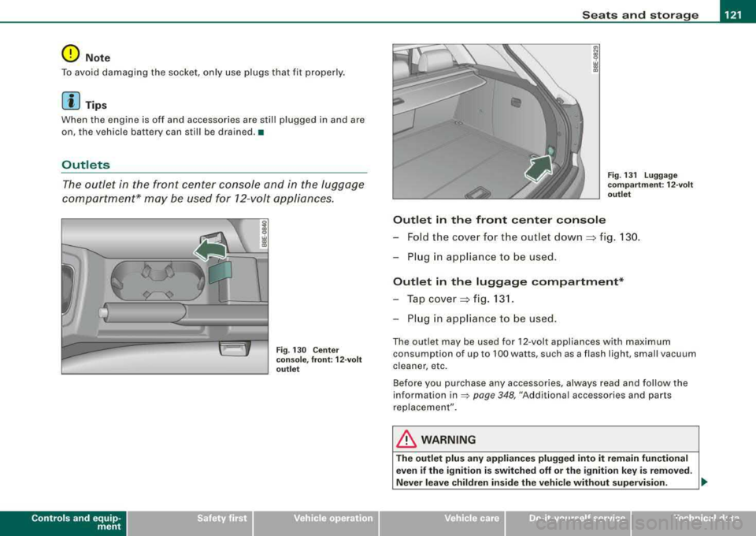The height and width of the screenshot is (536, 756).
Task: Follow the 'fig. 130' reference
Action: [x=619, y=237]
